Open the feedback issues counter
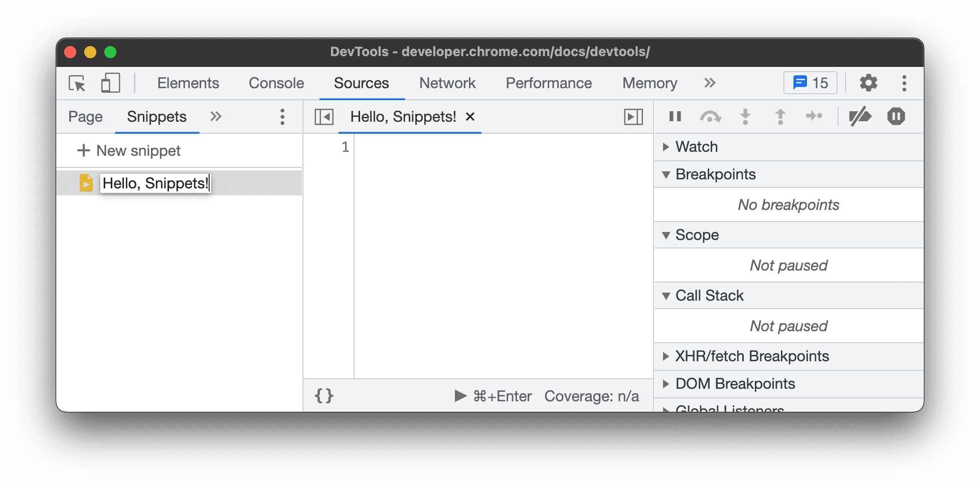The height and width of the screenshot is (486, 980). pos(809,83)
